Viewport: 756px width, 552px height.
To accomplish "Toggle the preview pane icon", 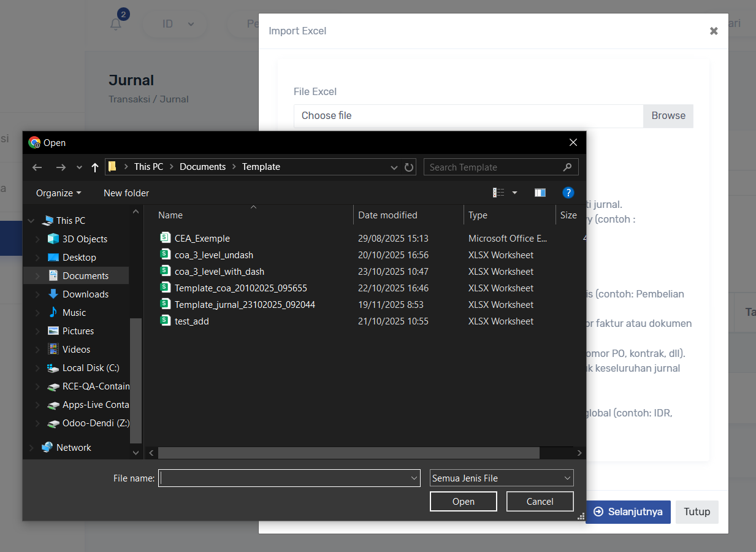I will [x=540, y=193].
